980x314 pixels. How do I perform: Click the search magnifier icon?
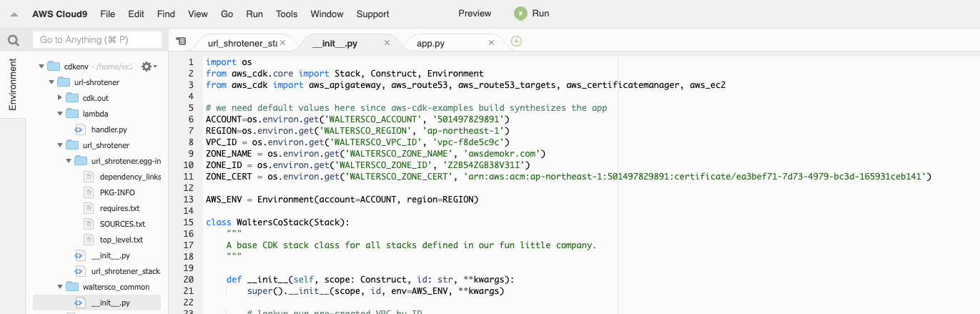(13, 41)
